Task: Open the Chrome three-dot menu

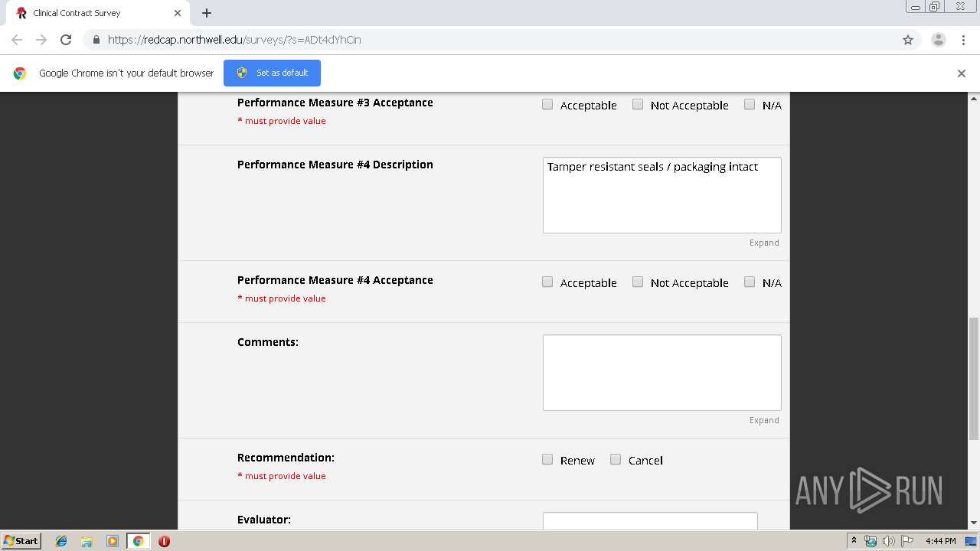Action: [x=963, y=40]
